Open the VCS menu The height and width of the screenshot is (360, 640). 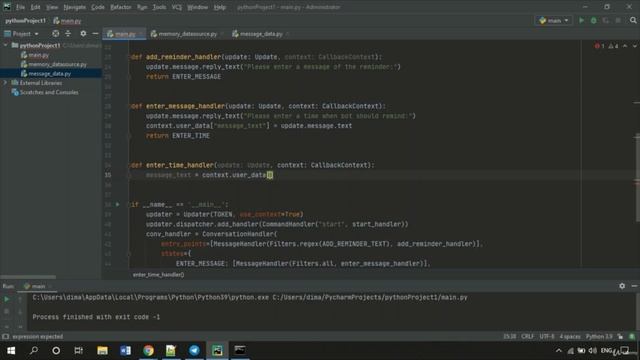pyautogui.click(x=176, y=7)
